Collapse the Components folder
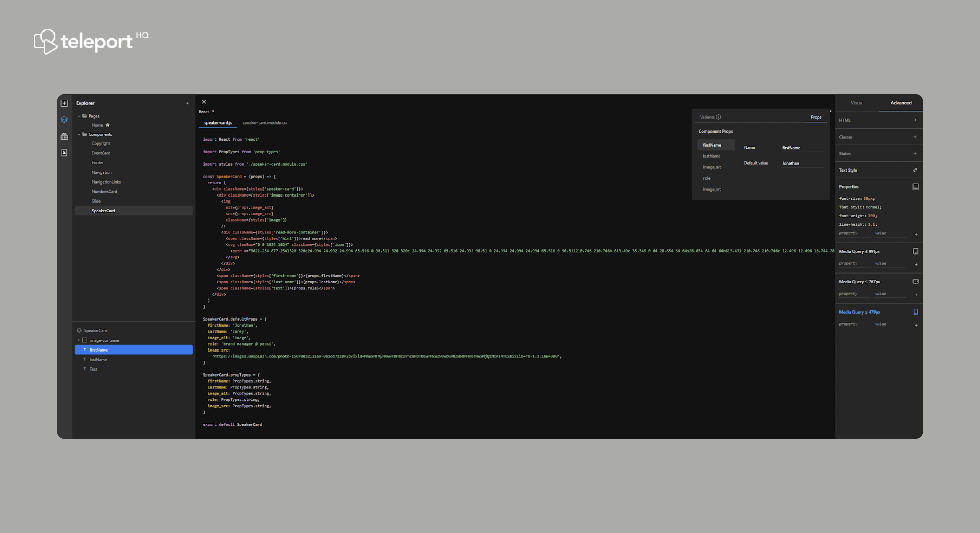The image size is (980, 533). coord(79,134)
